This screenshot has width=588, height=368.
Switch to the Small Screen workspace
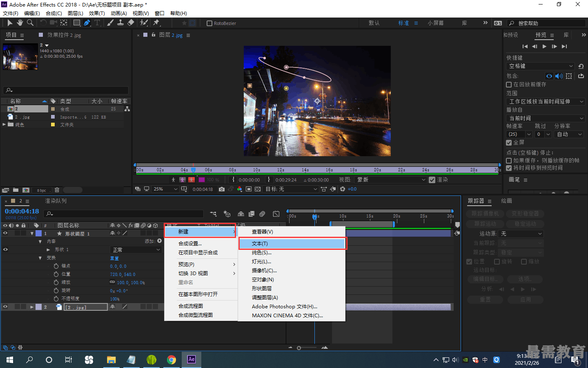pos(436,23)
